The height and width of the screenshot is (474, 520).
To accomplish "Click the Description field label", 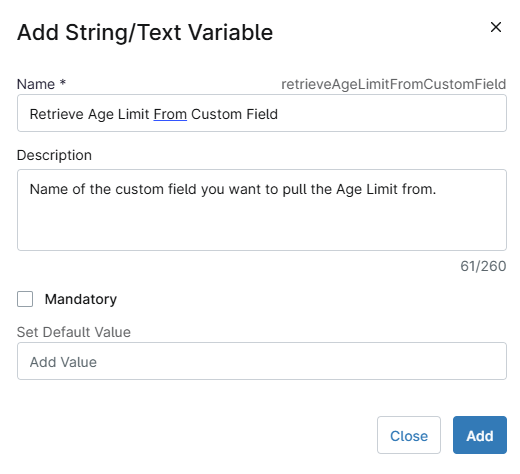I will point(54,155).
